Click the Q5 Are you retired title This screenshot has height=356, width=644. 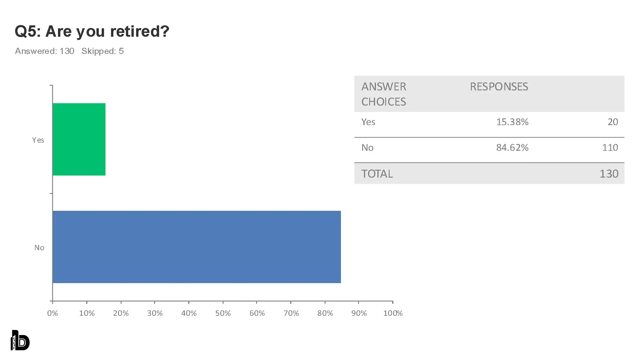tap(92, 31)
